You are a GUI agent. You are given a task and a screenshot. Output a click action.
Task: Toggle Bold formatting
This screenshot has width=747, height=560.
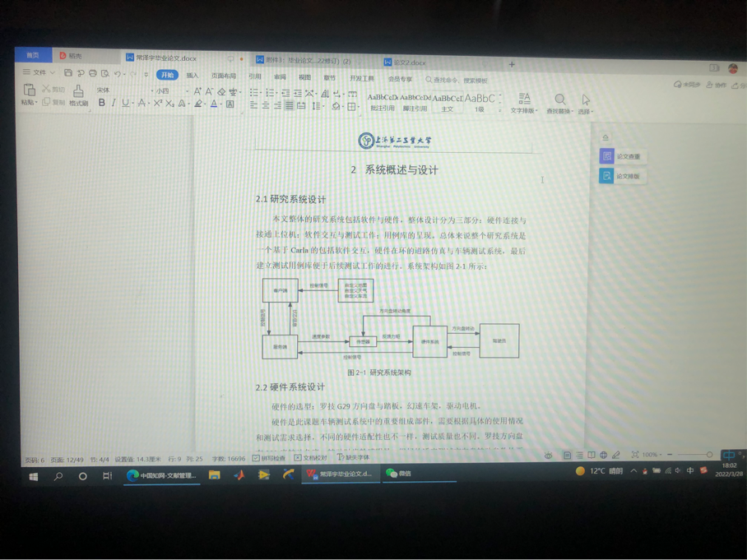point(101,103)
